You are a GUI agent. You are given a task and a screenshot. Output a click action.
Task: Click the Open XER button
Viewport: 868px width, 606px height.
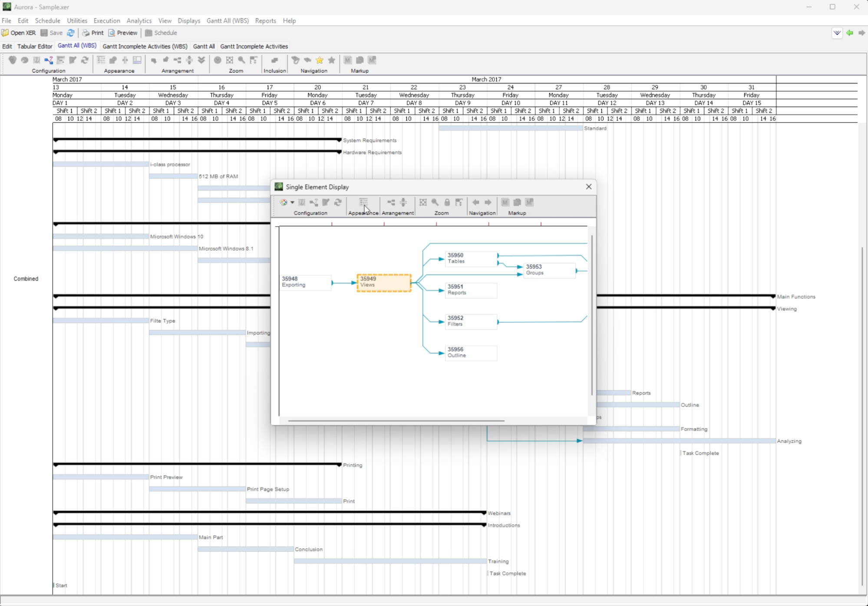point(19,33)
